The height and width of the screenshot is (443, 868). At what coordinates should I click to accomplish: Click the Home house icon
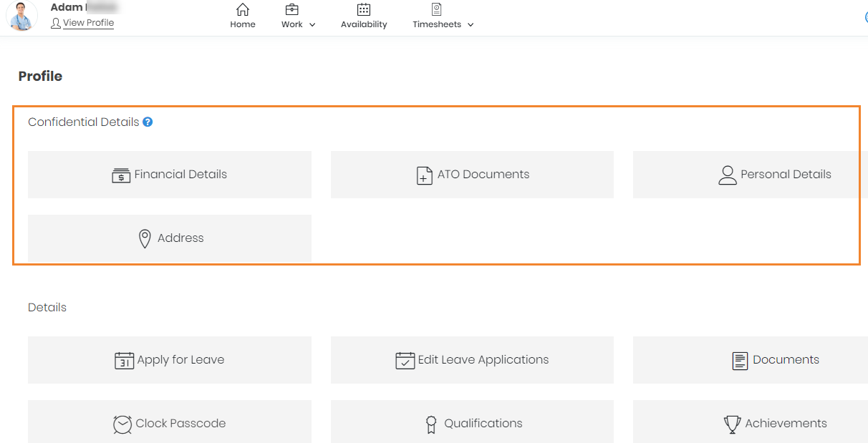[x=243, y=9]
